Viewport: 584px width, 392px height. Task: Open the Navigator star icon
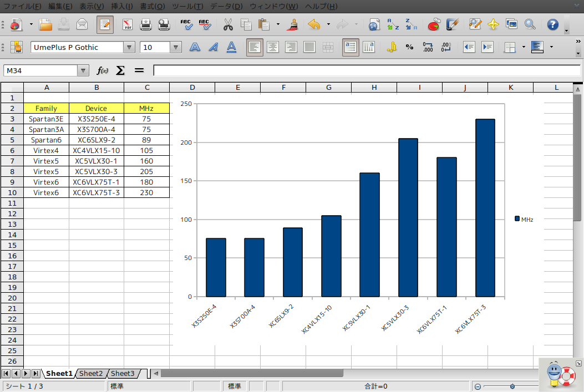[x=493, y=25]
